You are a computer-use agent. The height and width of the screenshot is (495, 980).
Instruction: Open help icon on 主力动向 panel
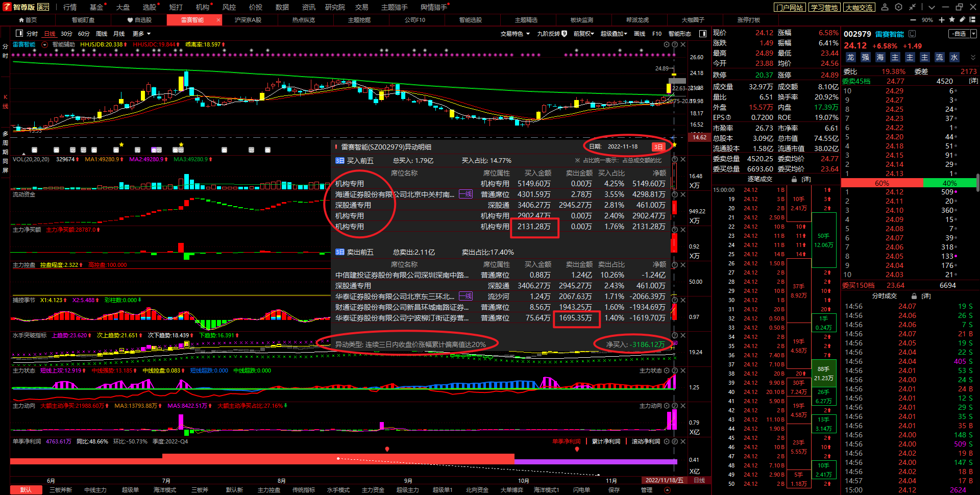coord(675,406)
